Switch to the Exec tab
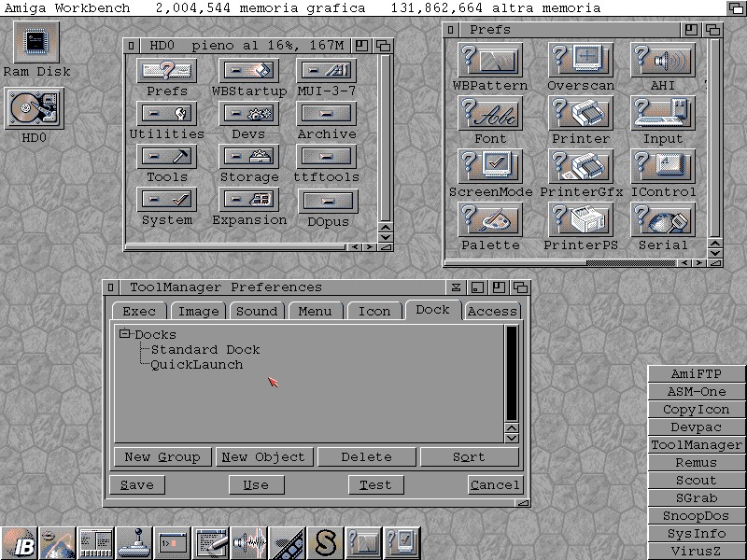Image resolution: width=747 pixels, height=560 pixels. (x=139, y=311)
